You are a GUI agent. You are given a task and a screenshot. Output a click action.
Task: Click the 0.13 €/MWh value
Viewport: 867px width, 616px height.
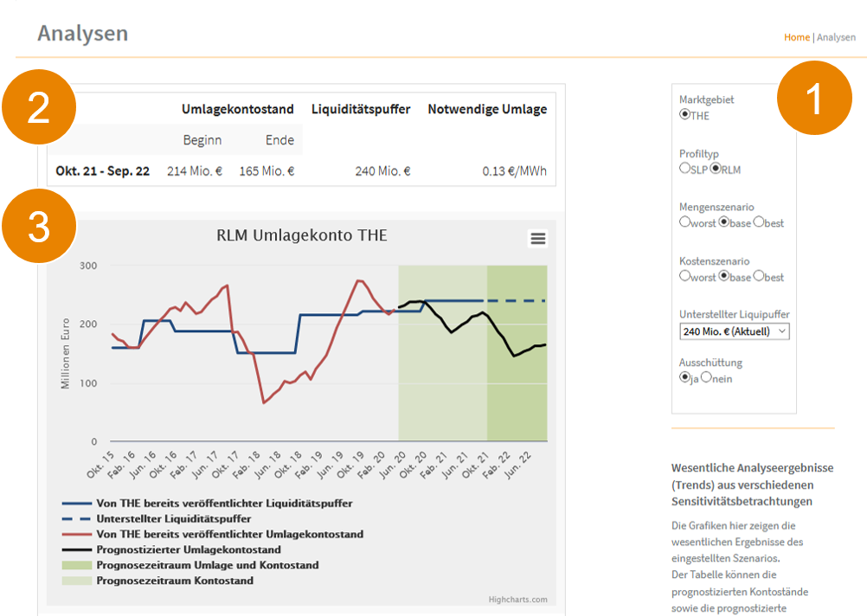click(514, 170)
